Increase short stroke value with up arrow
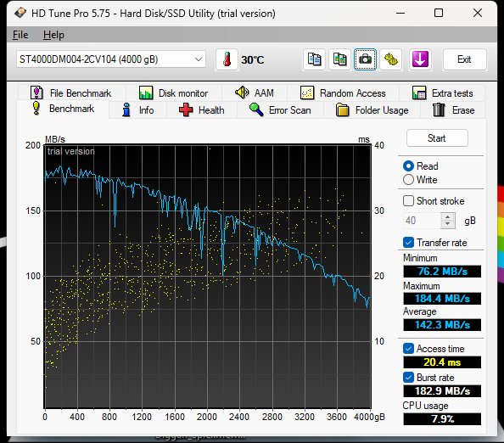504x443 pixels. (x=448, y=217)
